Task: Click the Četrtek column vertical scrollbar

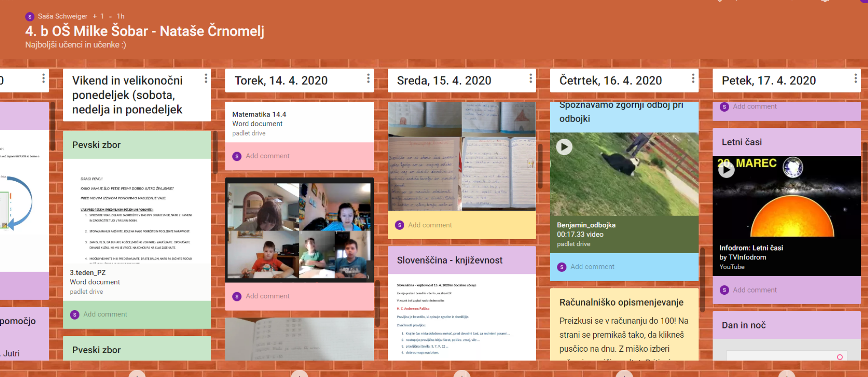Action: [702, 280]
